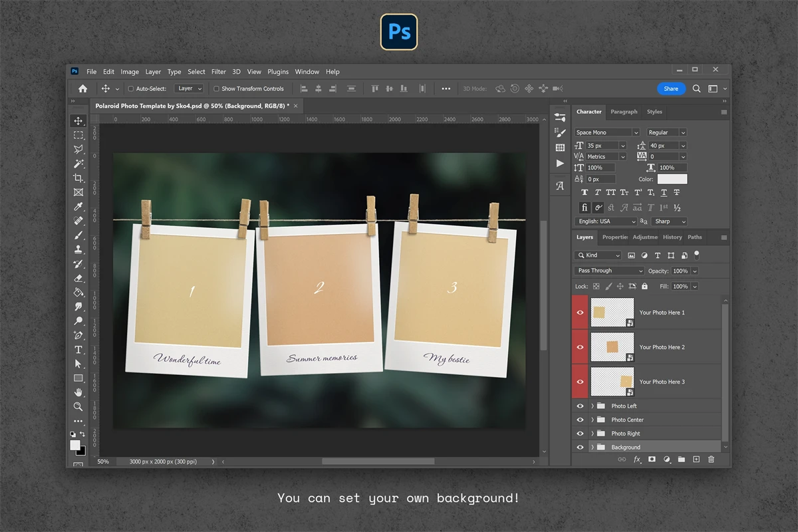The image size is (798, 532).
Task: Click the Your Photo Here 2 layer thumbnail
Action: point(612,347)
